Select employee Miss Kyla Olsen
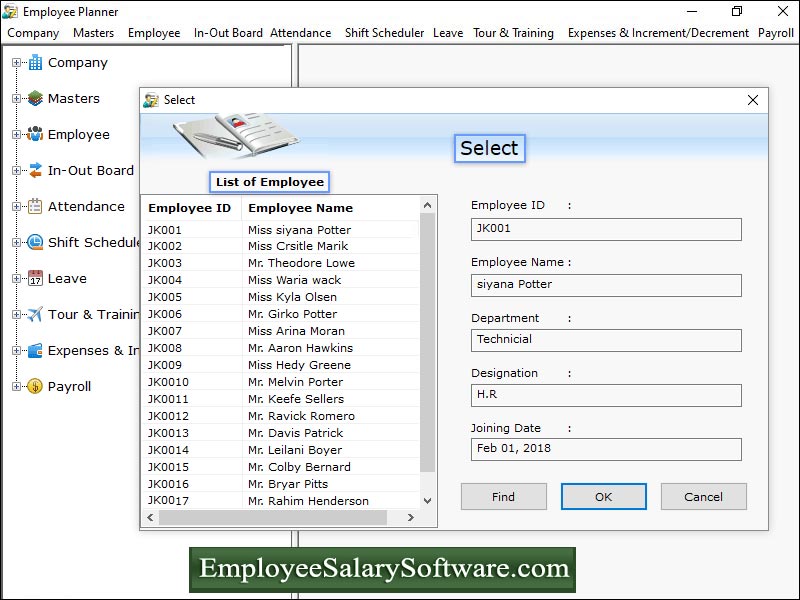 281,297
